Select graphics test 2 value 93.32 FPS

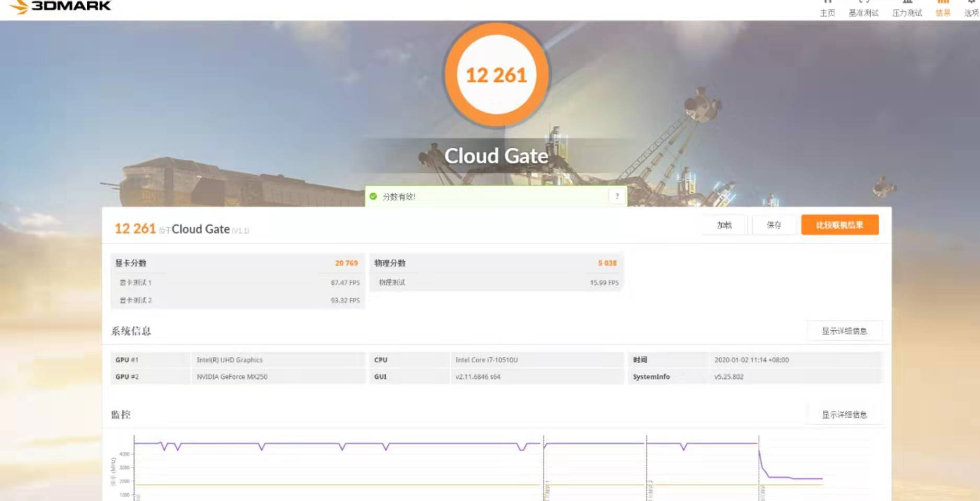coord(345,300)
